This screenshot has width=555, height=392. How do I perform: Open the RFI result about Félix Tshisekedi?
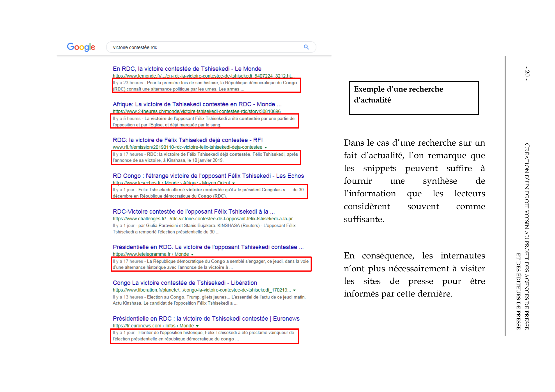pyautogui.click(x=188, y=140)
